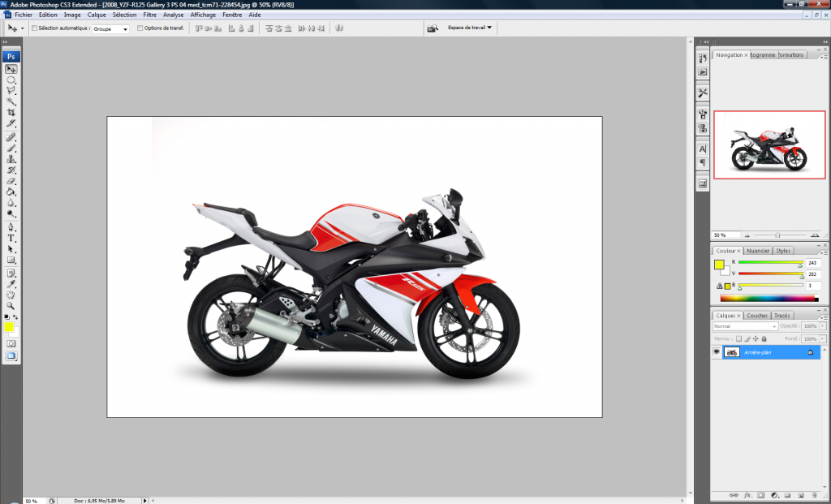The image size is (831, 504).
Task: Open the Character panel icon in the dock
Action: point(703,149)
